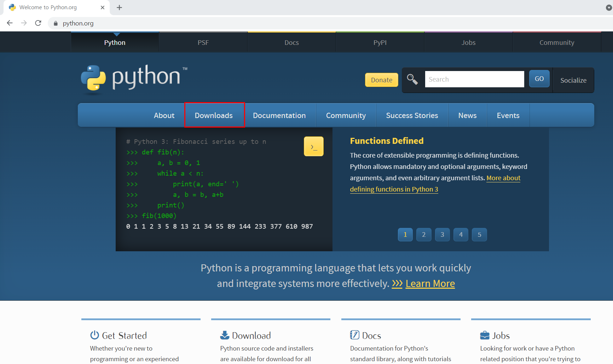Click the Download arrow icon
613x364 pixels.
click(x=225, y=335)
